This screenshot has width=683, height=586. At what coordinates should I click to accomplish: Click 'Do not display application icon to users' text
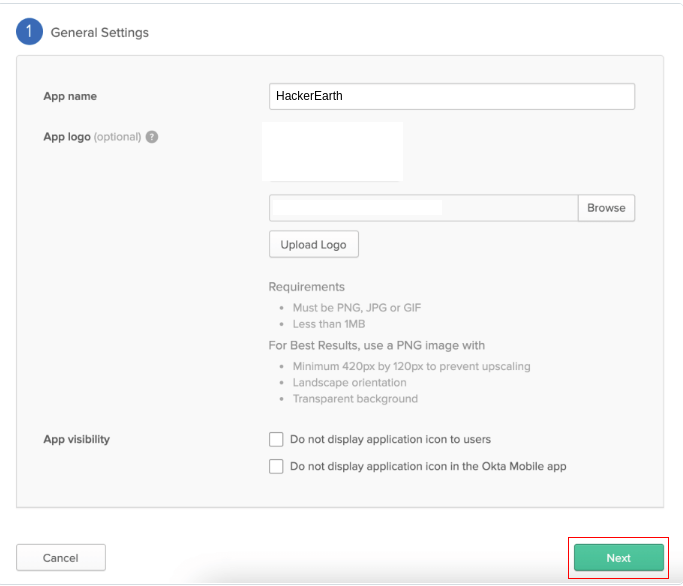(x=390, y=439)
